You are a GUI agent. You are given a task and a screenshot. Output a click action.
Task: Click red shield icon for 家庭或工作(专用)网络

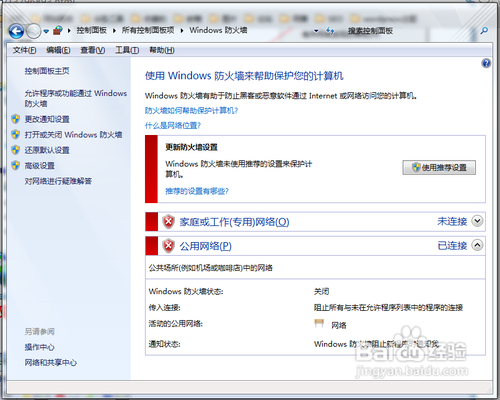(x=169, y=222)
